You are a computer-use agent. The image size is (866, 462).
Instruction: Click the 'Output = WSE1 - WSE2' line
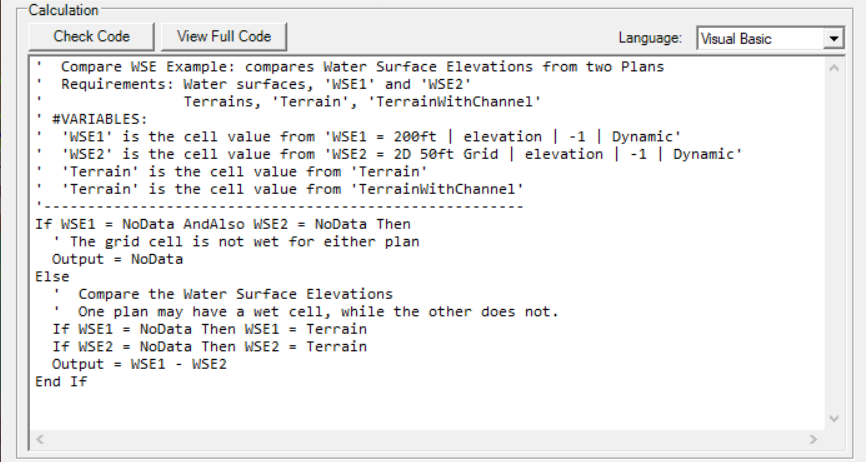[x=139, y=364]
